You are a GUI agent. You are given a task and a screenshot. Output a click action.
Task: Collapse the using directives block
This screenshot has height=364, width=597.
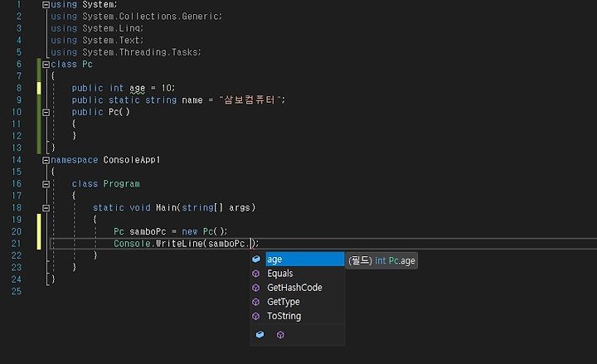click(46, 5)
